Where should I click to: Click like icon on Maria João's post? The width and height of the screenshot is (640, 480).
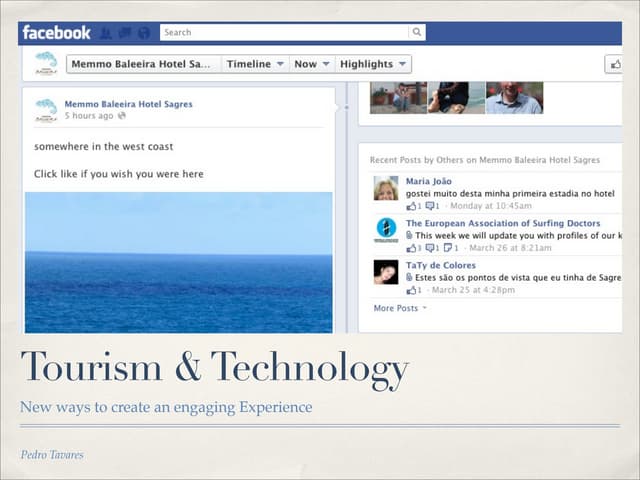[412, 206]
